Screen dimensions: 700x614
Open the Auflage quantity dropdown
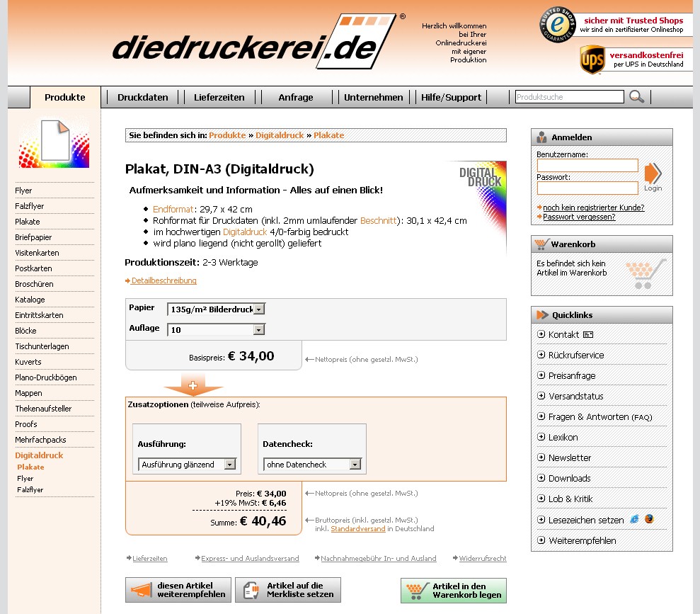coord(216,329)
